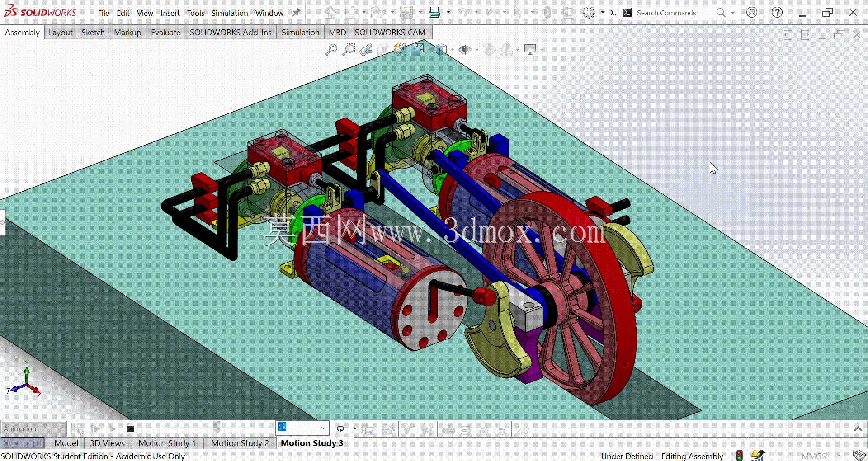Toggle the pin beside Window menu
This screenshot has width=868, height=461.
(x=296, y=13)
